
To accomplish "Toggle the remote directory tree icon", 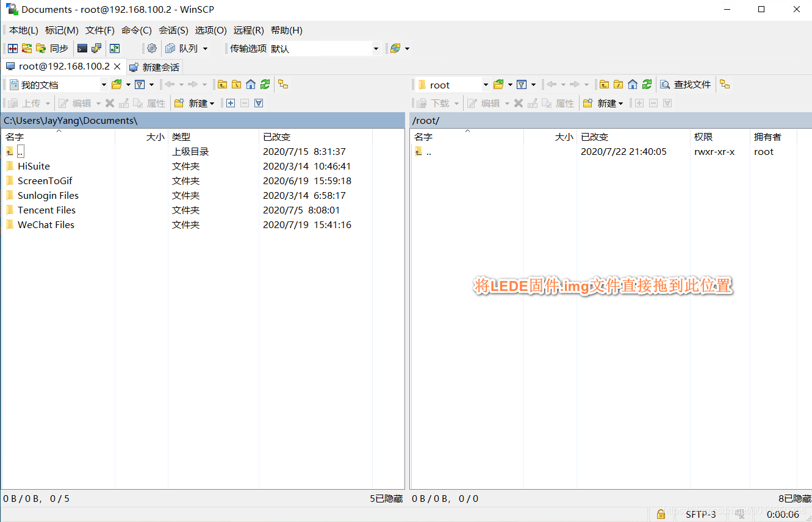I will click(725, 85).
